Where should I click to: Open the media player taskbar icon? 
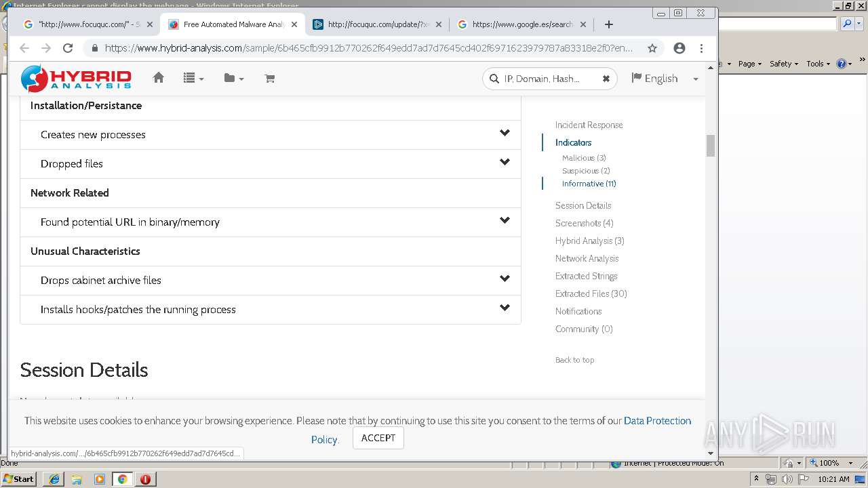[x=100, y=479]
